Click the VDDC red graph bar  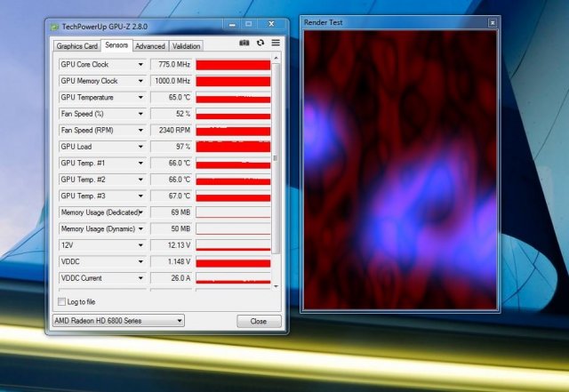pos(233,263)
